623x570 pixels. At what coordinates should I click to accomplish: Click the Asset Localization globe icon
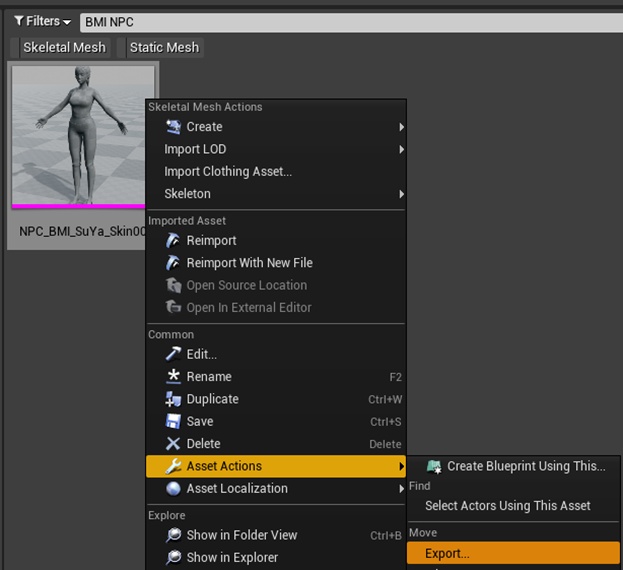click(173, 489)
